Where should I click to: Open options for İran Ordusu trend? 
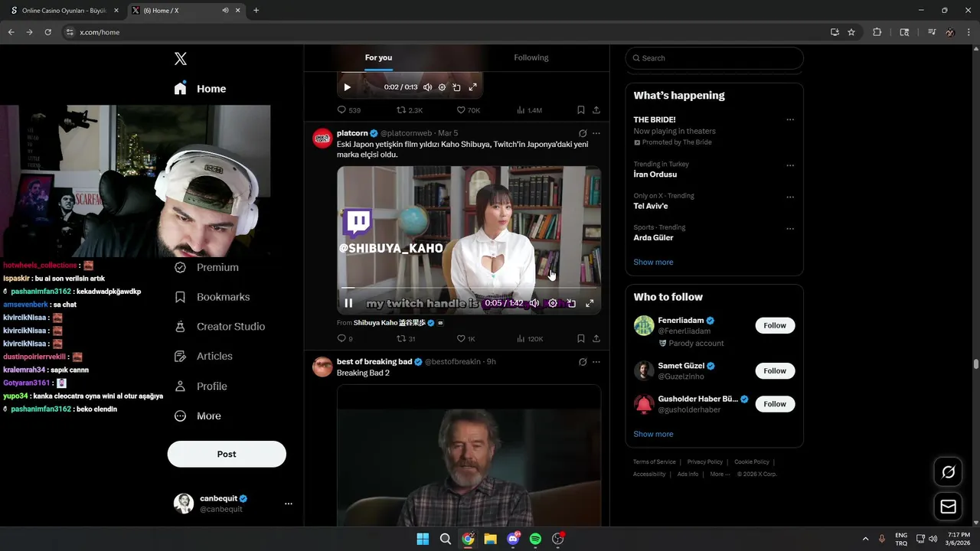[790, 165]
